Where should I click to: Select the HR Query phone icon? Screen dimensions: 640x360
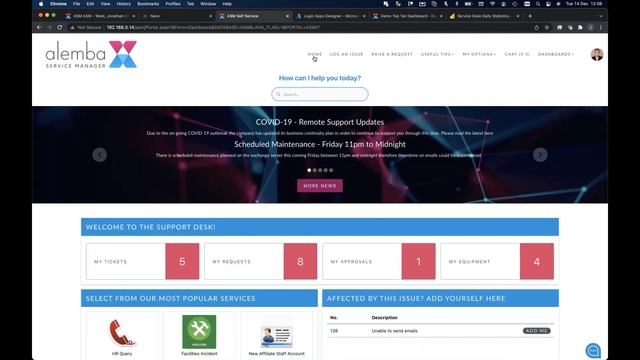coord(122,332)
